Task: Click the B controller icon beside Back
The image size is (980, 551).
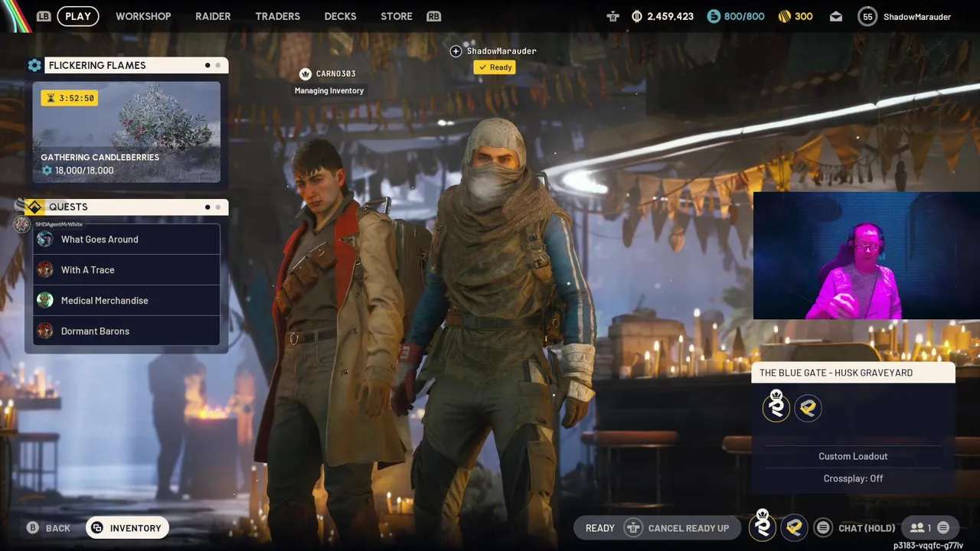Action: [32, 527]
